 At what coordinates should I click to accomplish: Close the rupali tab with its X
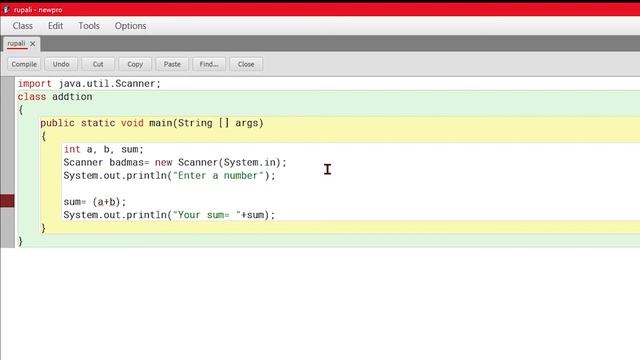tap(33, 44)
